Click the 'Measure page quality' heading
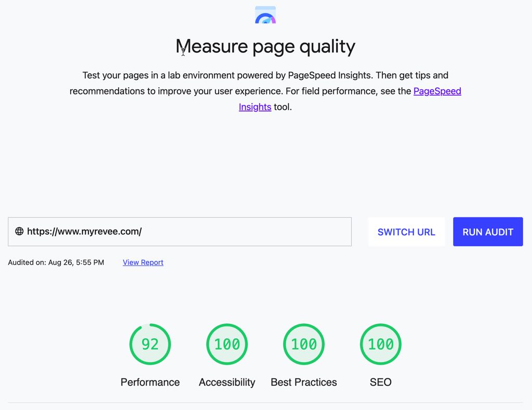 265,46
